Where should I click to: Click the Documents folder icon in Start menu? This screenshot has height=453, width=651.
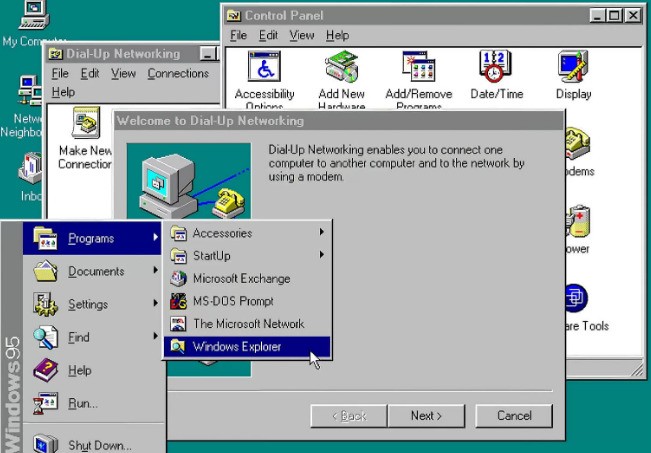tap(45, 271)
